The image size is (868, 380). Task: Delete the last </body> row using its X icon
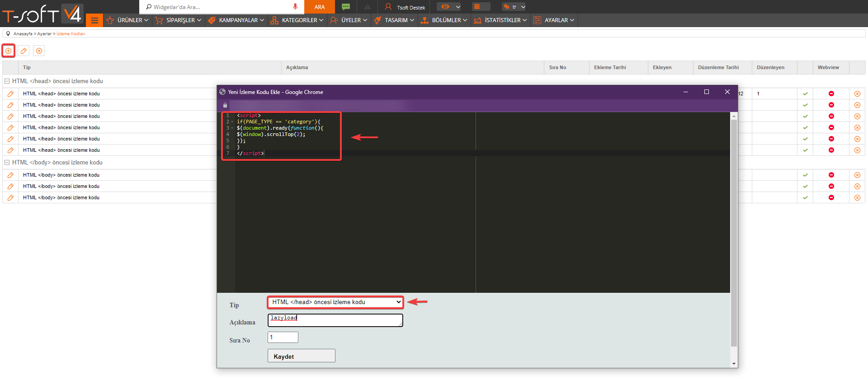click(857, 197)
